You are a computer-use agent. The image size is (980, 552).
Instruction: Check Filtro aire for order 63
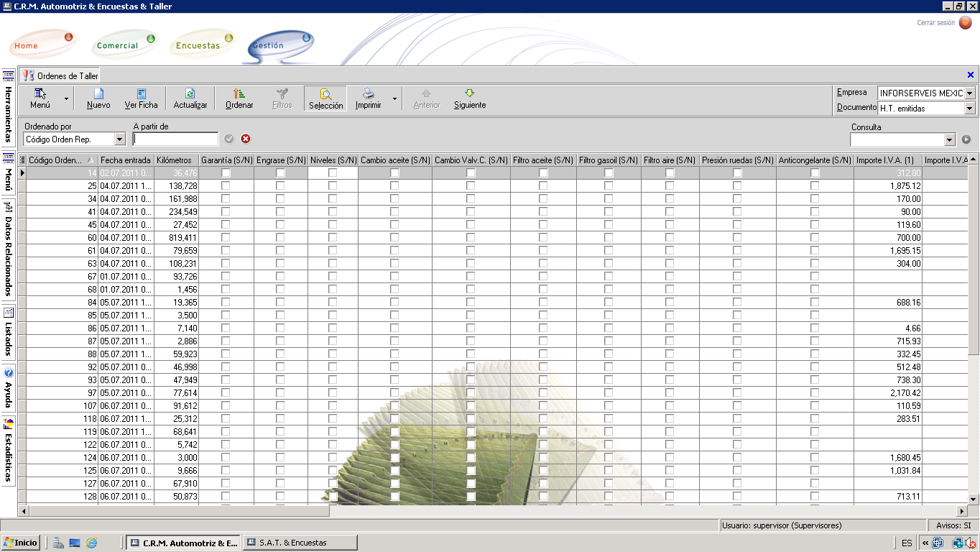click(x=670, y=264)
